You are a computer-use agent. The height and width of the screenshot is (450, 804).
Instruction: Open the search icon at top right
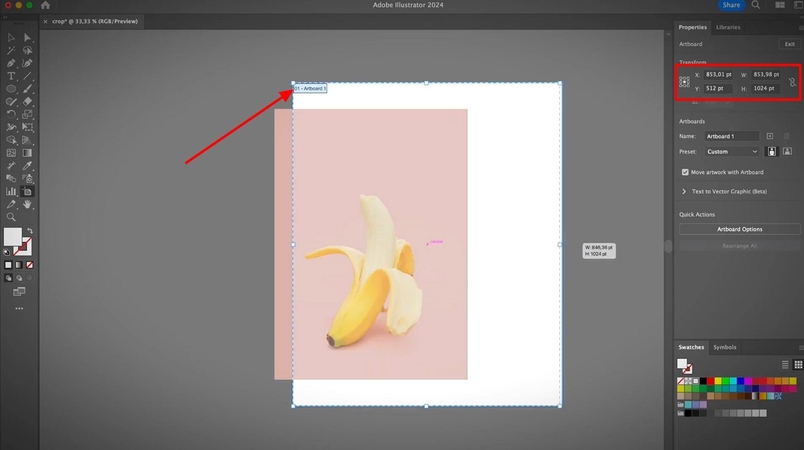pos(756,5)
